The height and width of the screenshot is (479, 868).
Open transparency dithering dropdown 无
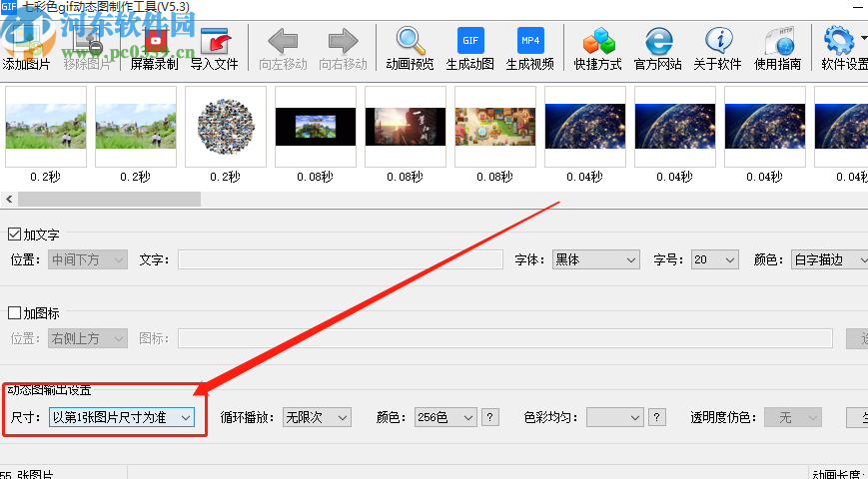(793, 417)
